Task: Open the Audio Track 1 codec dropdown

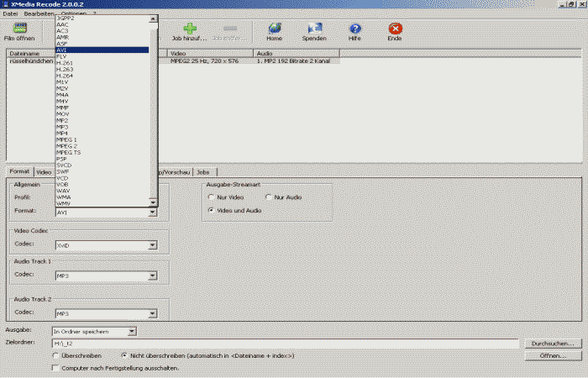Action: click(x=152, y=276)
